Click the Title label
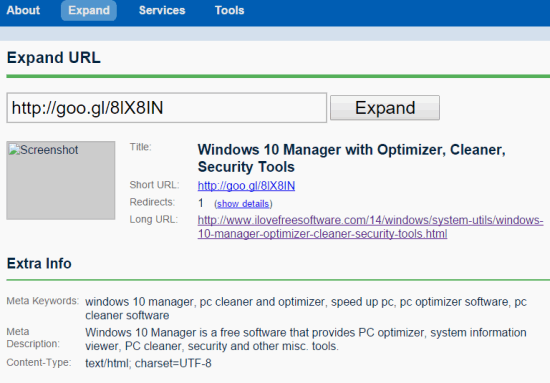The height and width of the screenshot is (383, 550). click(140, 147)
